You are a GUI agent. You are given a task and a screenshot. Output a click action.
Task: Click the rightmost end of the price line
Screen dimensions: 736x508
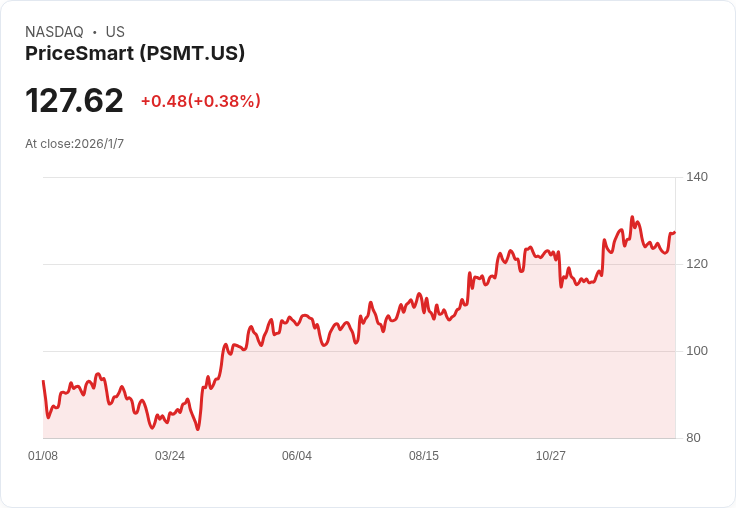tap(675, 233)
